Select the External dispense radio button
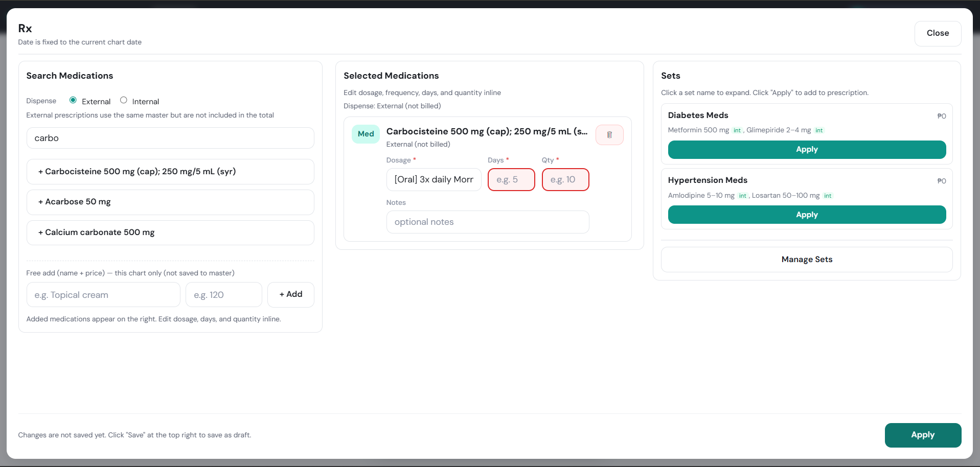 (73, 100)
